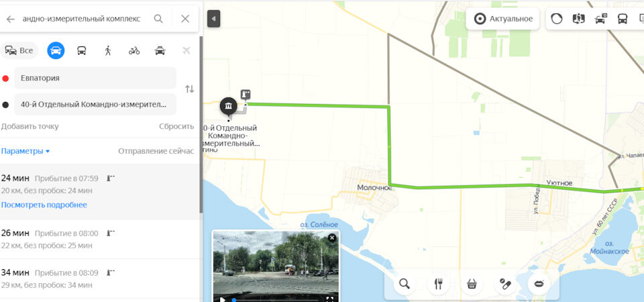Click the side panel scrollbar
This screenshot has width=644, height=302.
[201, 125]
